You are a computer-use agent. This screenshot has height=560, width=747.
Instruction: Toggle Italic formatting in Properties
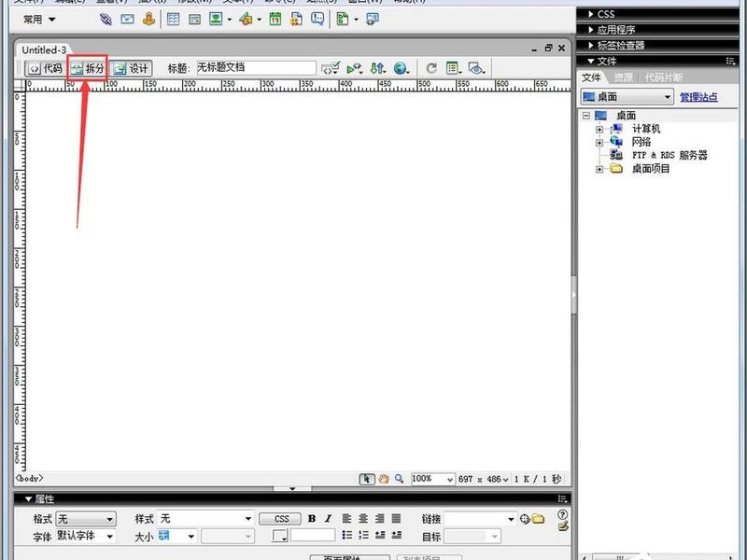pos(329,519)
